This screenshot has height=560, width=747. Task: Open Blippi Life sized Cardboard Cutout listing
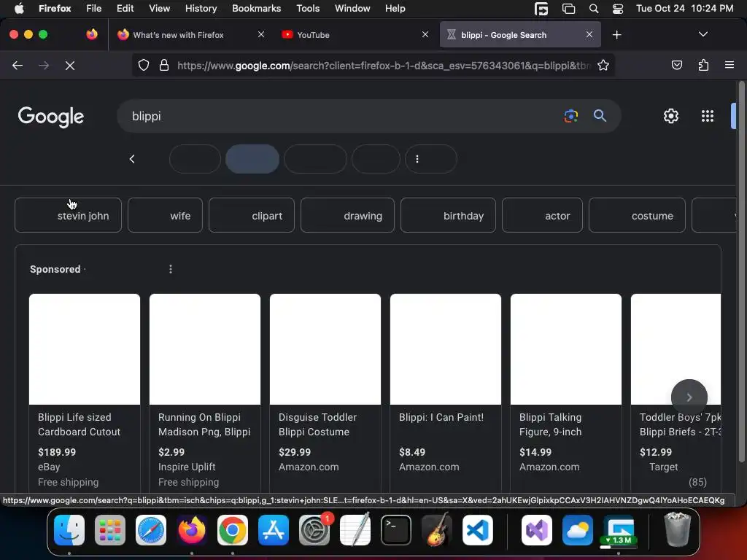pyautogui.click(x=79, y=424)
